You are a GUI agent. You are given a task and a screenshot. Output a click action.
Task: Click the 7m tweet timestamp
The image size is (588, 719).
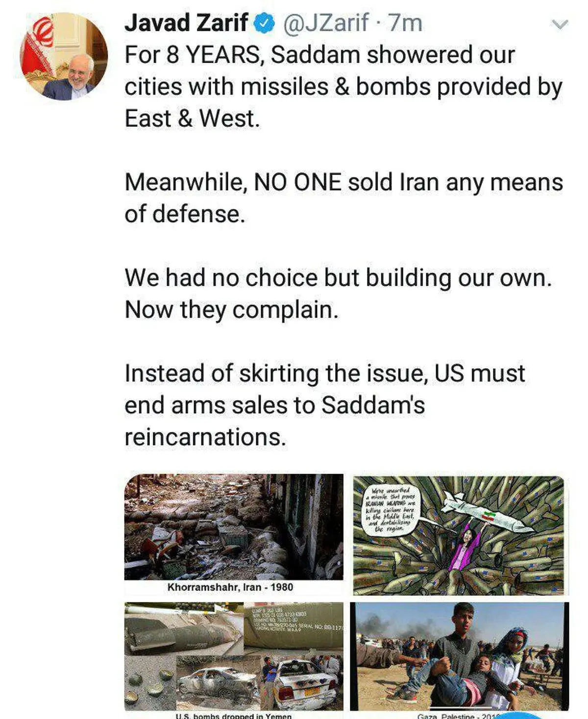[x=405, y=23]
